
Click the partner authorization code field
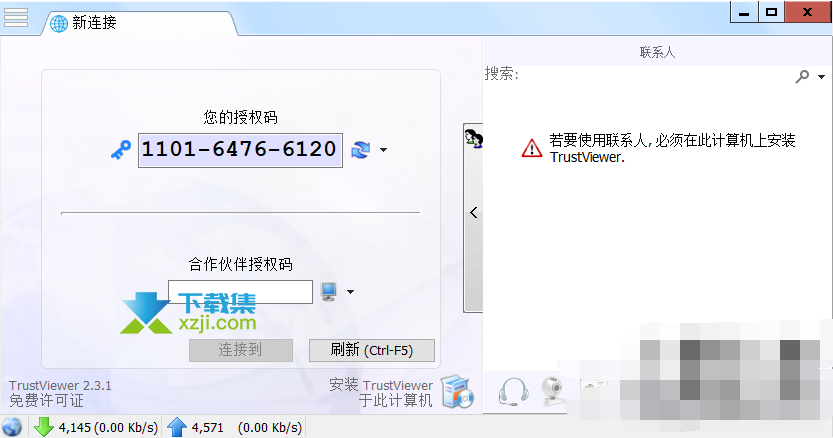pos(240,292)
